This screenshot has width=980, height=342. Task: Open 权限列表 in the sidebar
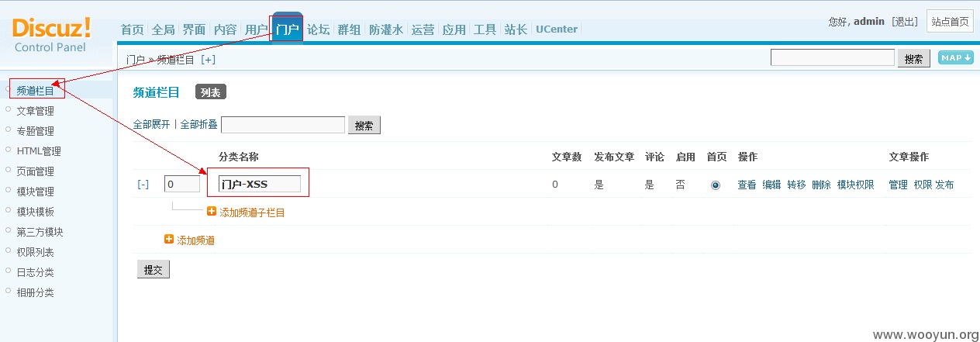point(36,252)
